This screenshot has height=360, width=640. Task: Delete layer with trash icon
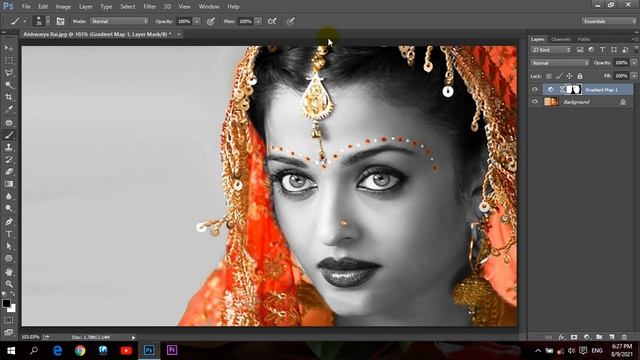click(624, 337)
